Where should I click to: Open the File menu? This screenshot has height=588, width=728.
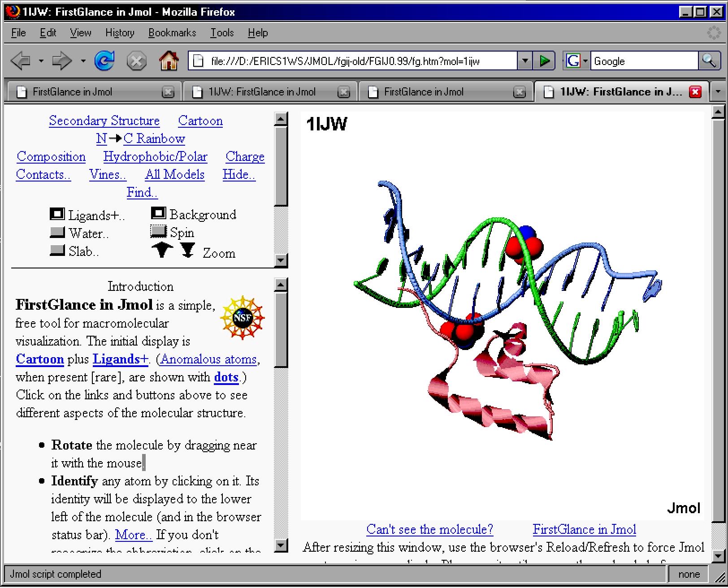tap(18, 33)
